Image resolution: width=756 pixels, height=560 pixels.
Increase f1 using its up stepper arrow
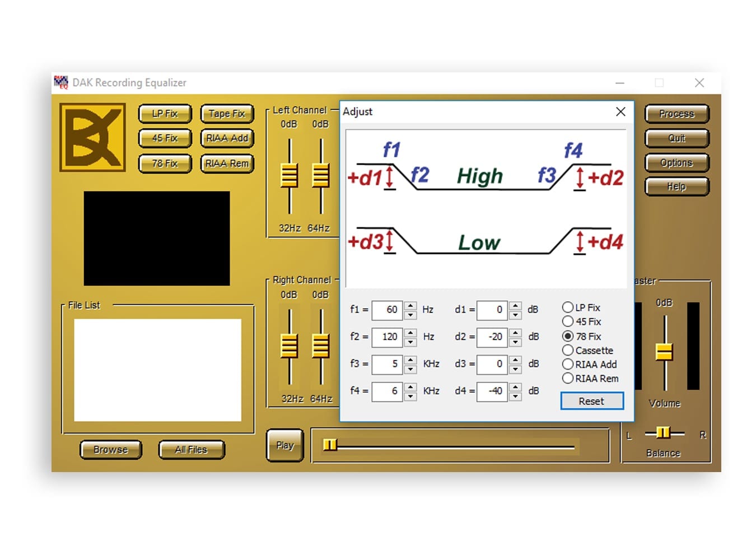pos(409,306)
